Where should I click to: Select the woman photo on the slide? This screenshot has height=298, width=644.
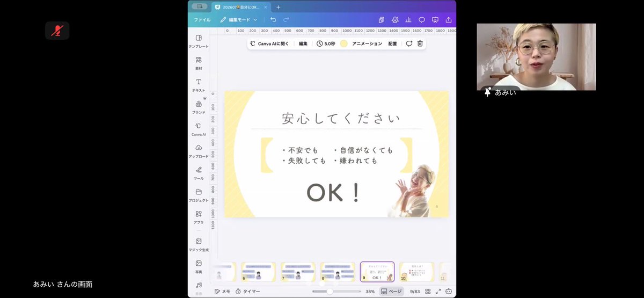(412, 191)
